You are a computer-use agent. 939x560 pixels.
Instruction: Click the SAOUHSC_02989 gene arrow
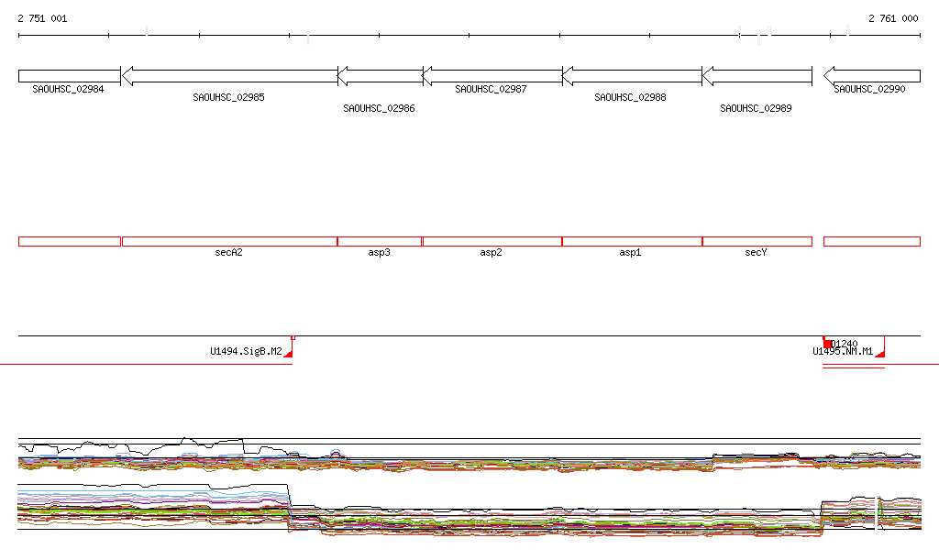[x=757, y=76]
